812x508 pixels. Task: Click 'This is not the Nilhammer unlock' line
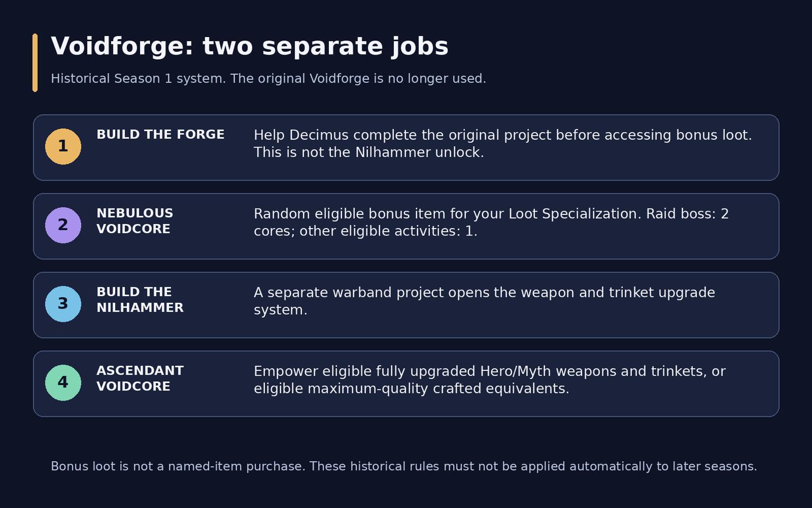369,152
